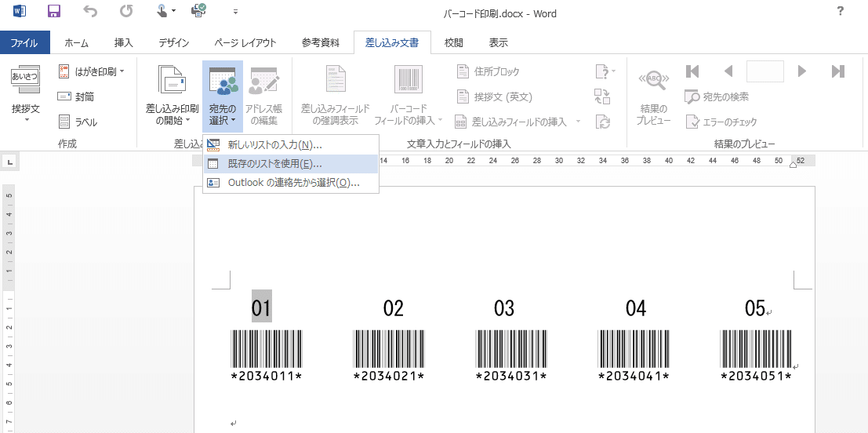Click the vertical ruler on left side

(x=9, y=309)
